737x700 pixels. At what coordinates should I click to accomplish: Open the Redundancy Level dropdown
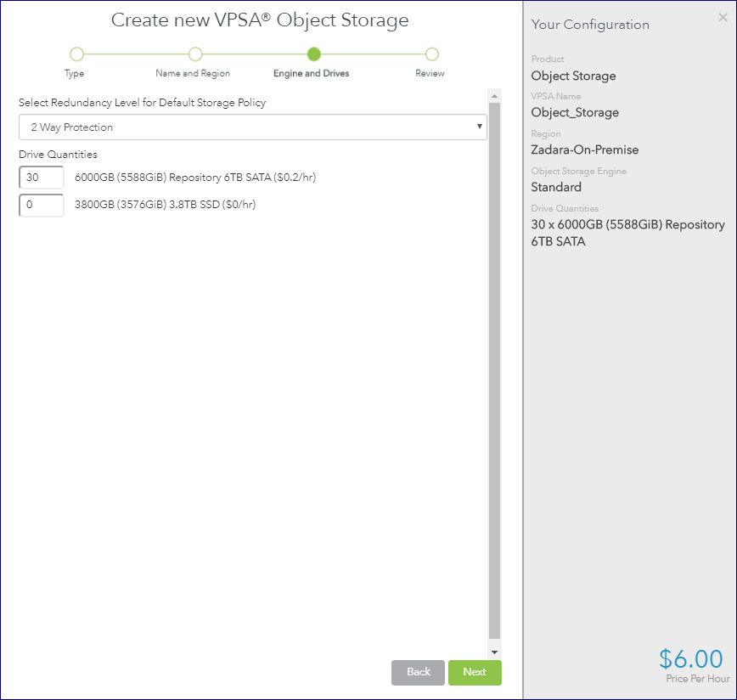tap(253, 127)
